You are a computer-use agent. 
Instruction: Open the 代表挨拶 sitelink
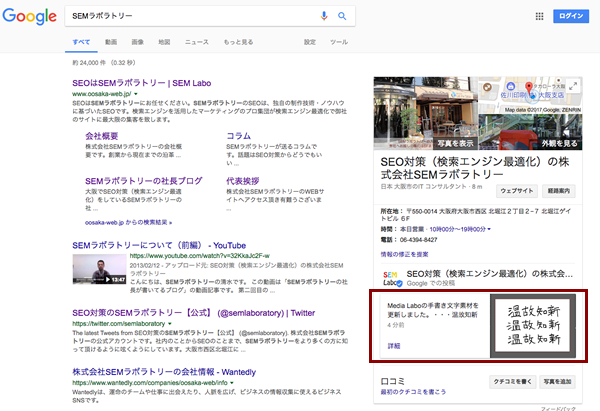click(243, 181)
